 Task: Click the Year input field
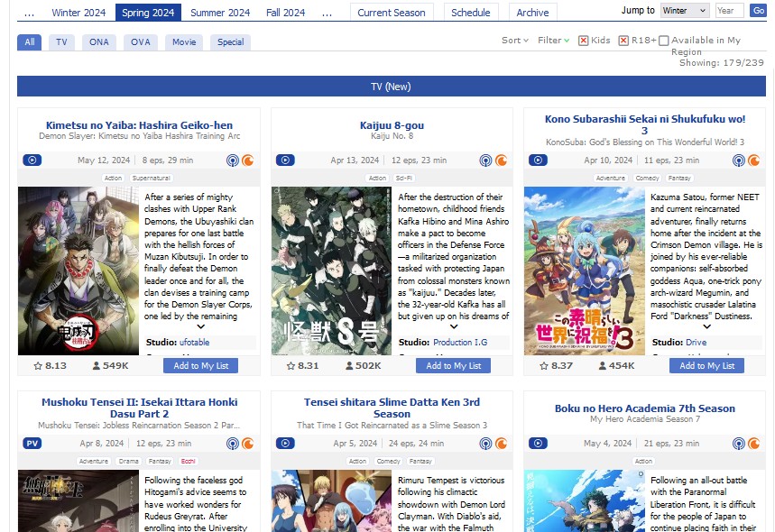(x=729, y=11)
